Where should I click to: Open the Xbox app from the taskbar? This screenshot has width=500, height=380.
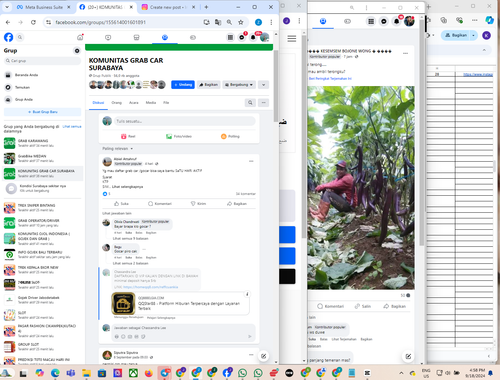point(133,373)
